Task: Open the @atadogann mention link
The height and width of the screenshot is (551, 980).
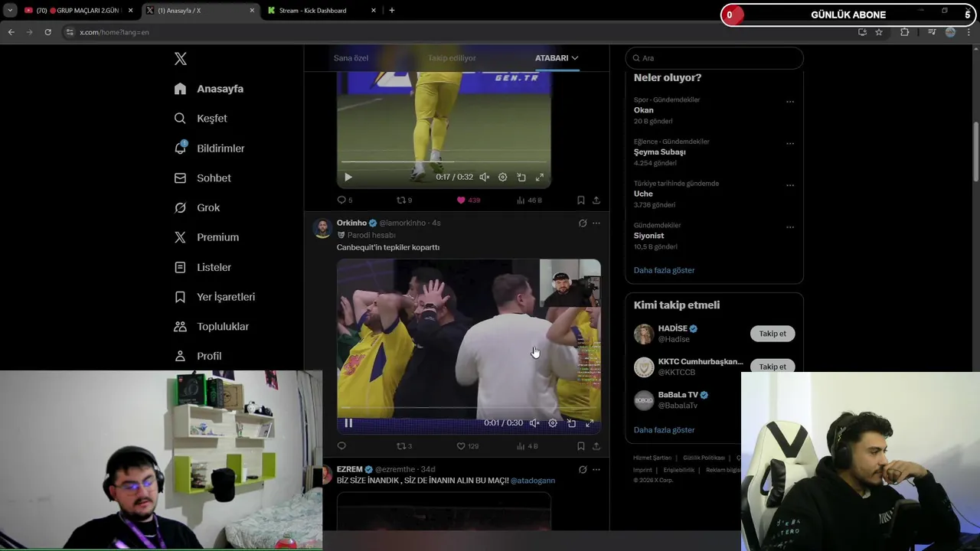Action: pyautogui.click(x=533, y=481)
